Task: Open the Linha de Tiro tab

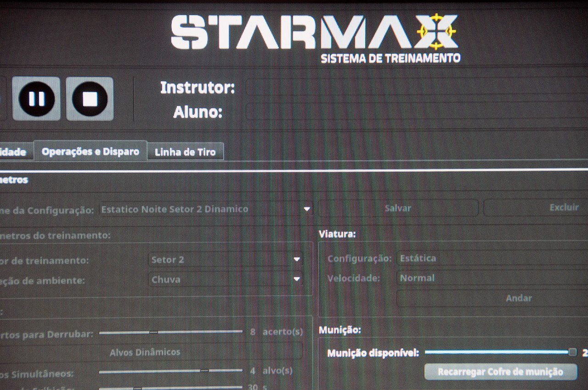Action: point(185,152)
